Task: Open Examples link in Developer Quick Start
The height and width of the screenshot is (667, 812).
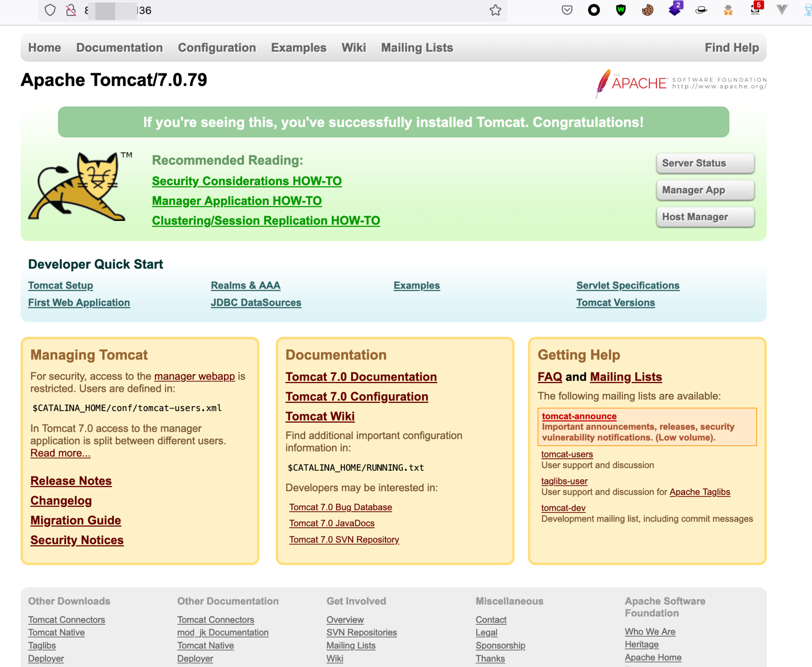Action: pos(417,285)
